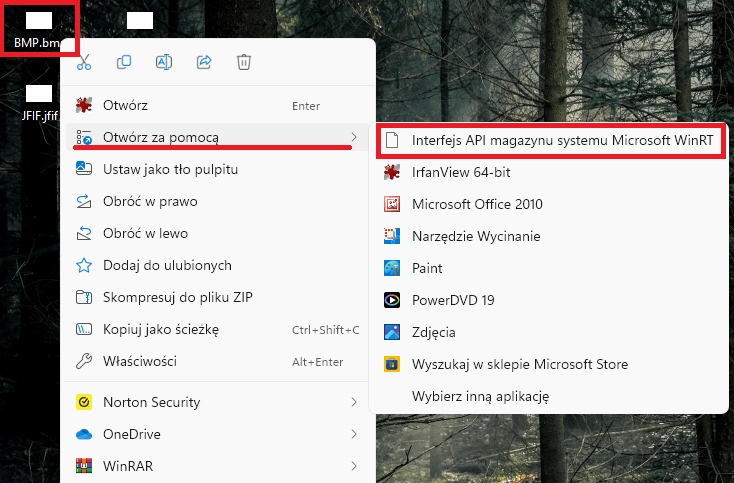Open with Interfejs API magazynu systemu Microsoft WinRT
734x483 pixels.
[x=550, y=140]
